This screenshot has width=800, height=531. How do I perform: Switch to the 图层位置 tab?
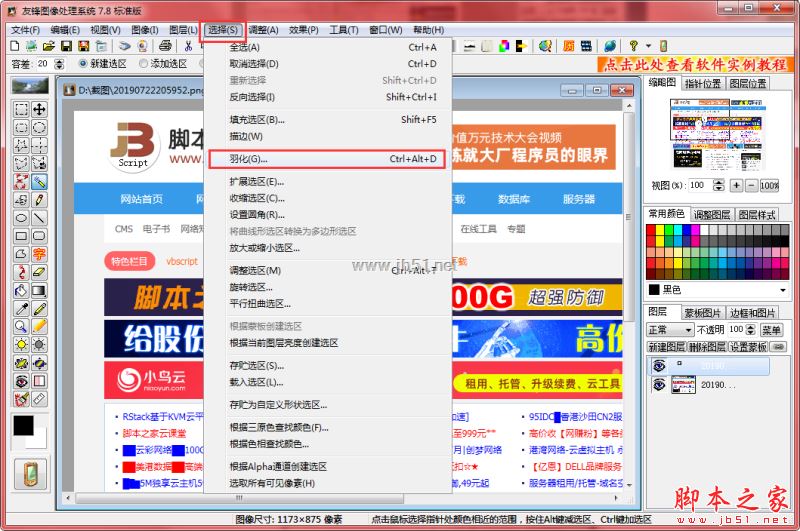pyautogui.click(x=747, y=84)
